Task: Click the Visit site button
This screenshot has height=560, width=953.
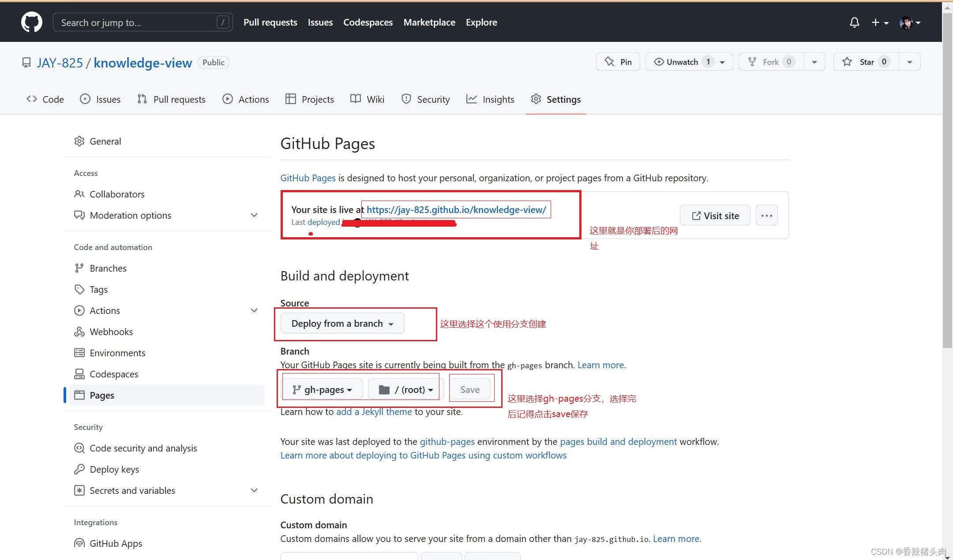Action: click(715, 216)
